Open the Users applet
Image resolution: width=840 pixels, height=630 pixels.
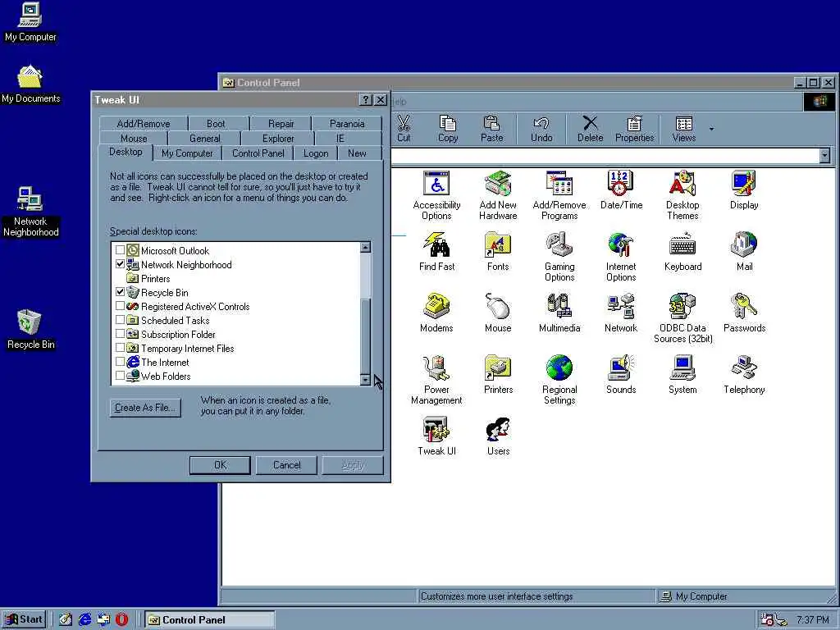pos(498,436)
